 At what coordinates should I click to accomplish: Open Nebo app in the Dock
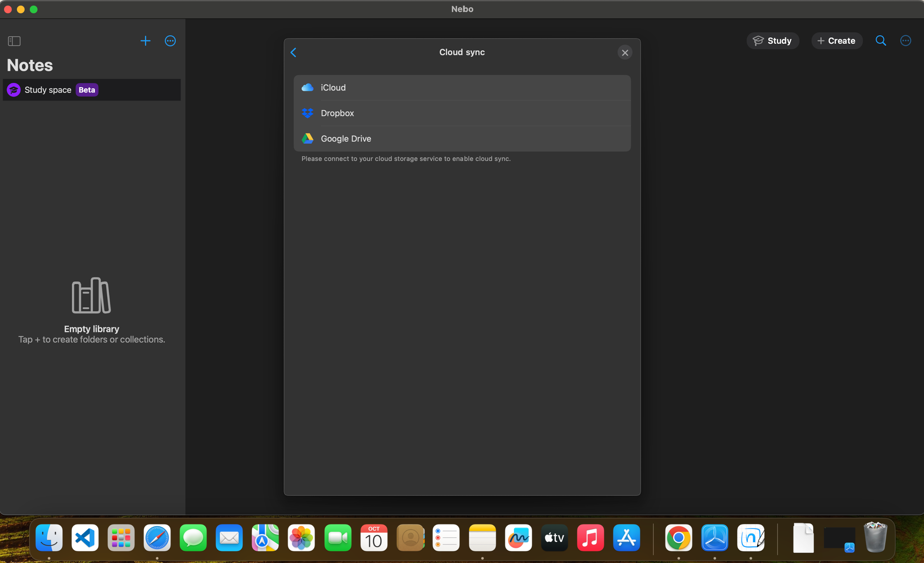[751, 538]
